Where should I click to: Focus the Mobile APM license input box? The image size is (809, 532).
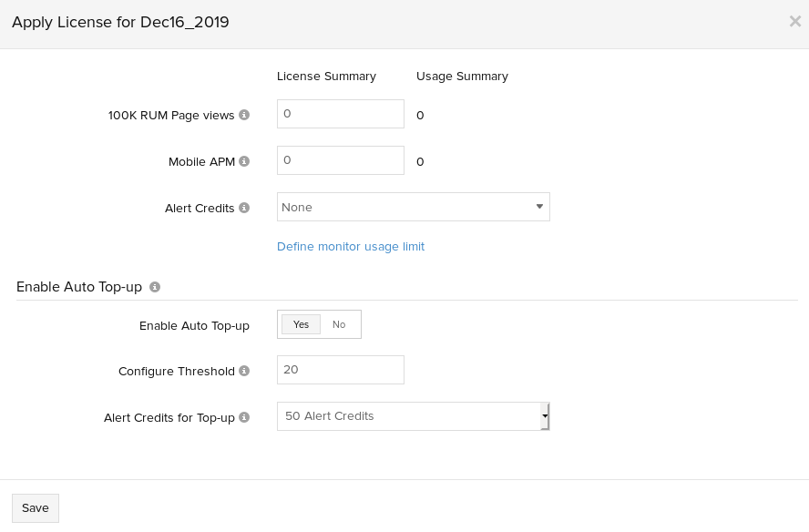click(340, 160)
